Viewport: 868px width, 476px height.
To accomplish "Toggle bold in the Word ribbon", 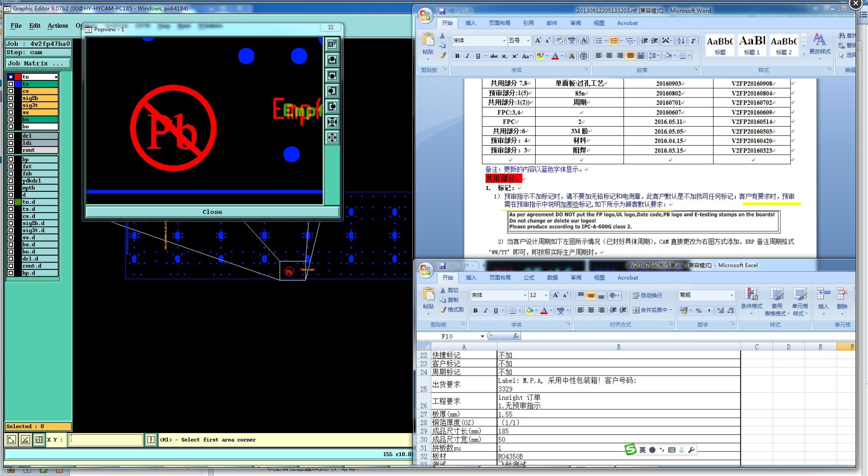I will point(457,56).
